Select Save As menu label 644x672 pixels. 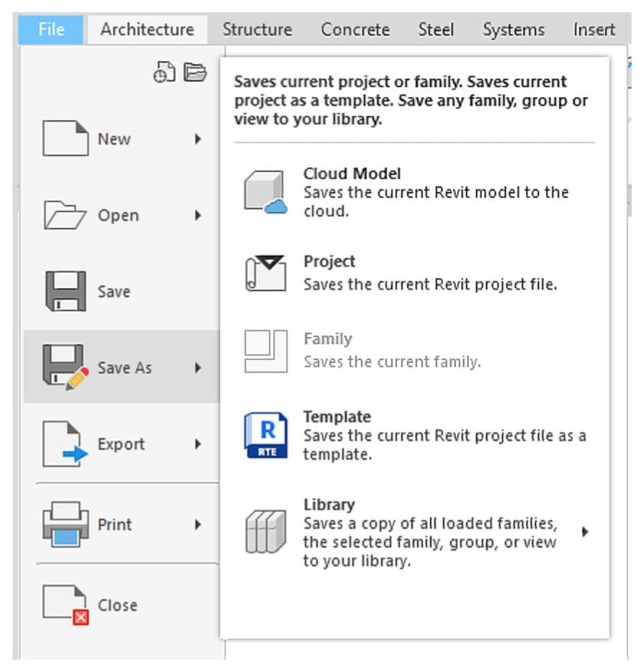point(125,368)
